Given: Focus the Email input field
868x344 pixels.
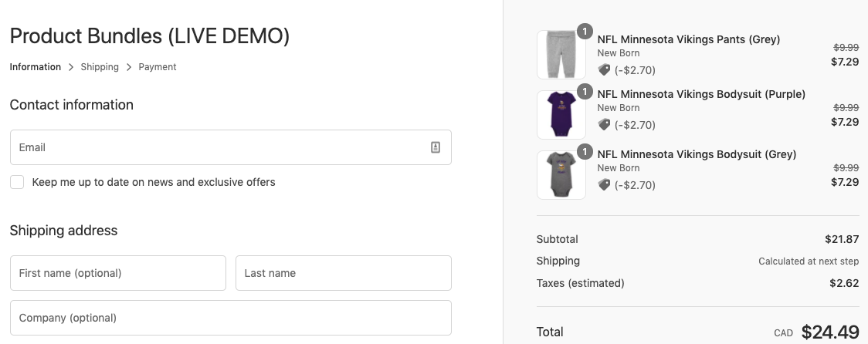Looking at the screenshot, I should coord(231,147).
